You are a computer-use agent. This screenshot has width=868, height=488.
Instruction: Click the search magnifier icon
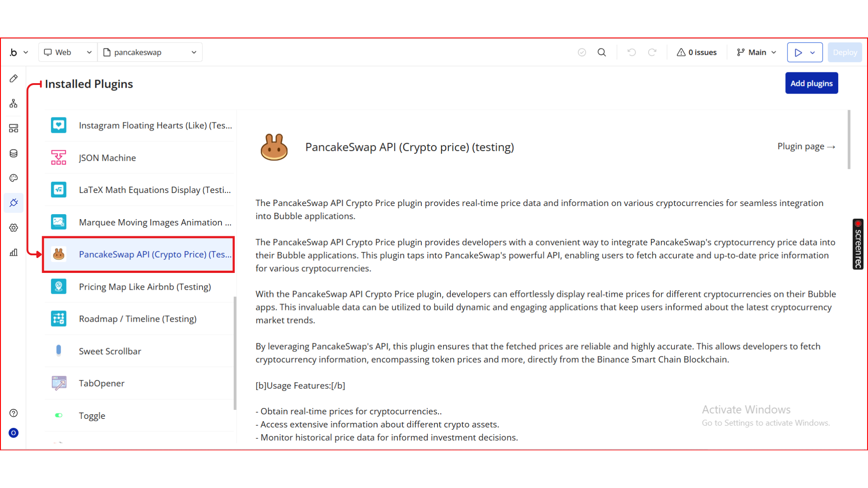[602, 52]
